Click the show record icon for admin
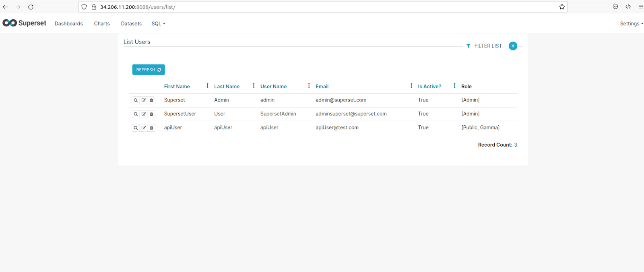 (136, 100)
